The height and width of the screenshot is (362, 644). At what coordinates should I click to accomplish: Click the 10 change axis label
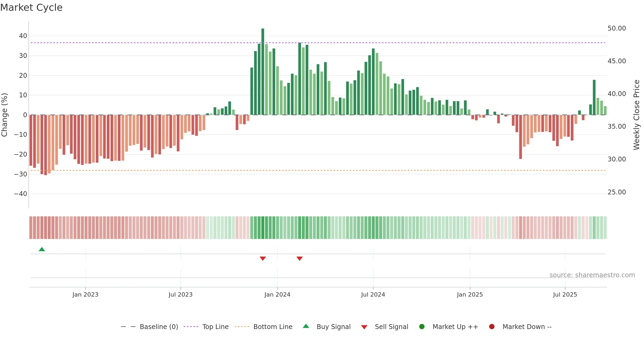point(23,95)
